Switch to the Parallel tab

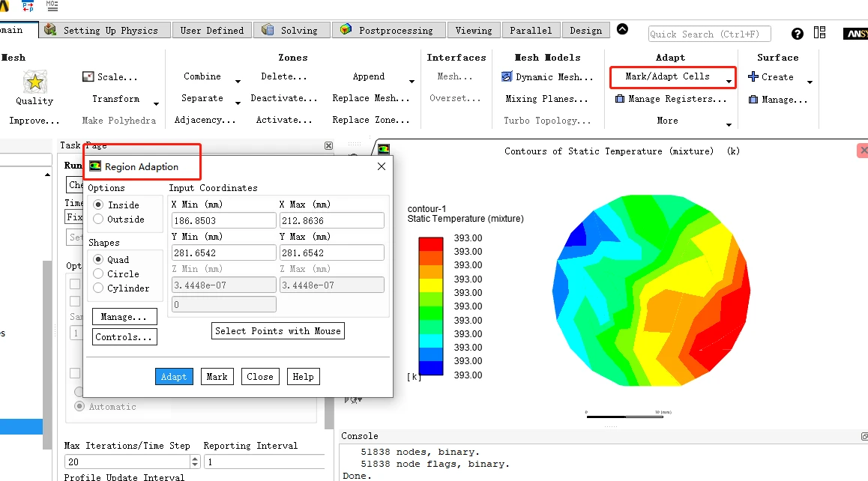pyautogui.click(x=531, y=31)
